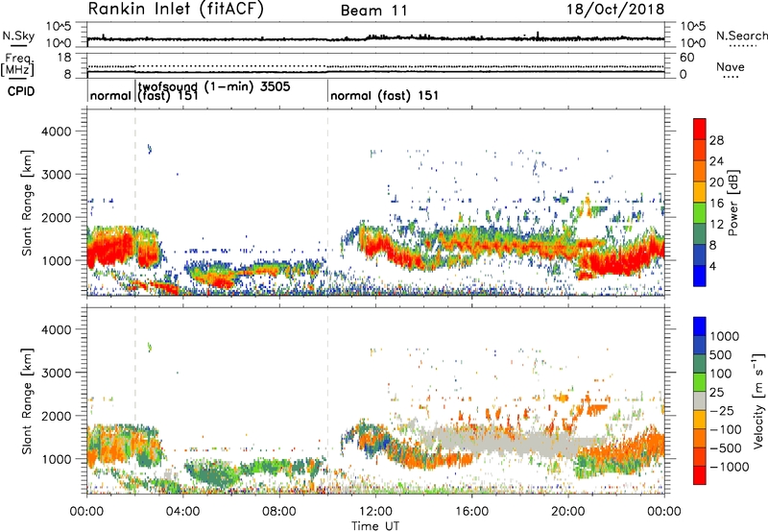Click the 'Power [dB]' colorbar title
The image size is (768, 532).
click(x=733, y=203)
